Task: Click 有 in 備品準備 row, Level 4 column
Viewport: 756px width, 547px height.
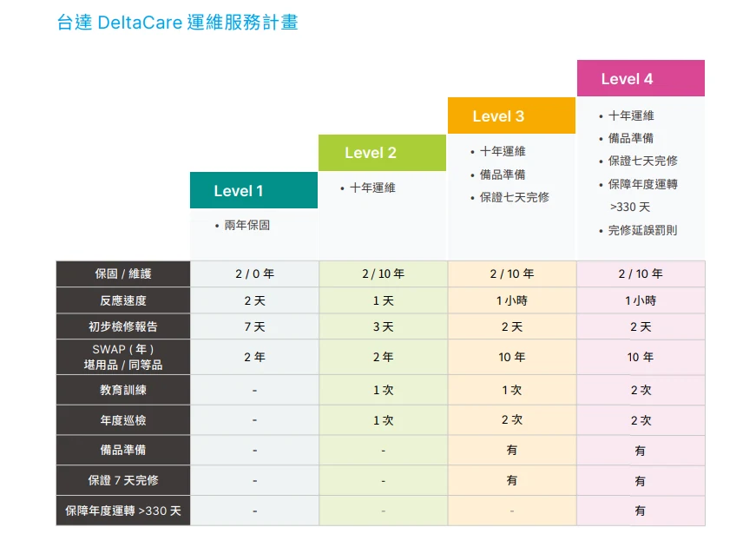Action: 641,451
